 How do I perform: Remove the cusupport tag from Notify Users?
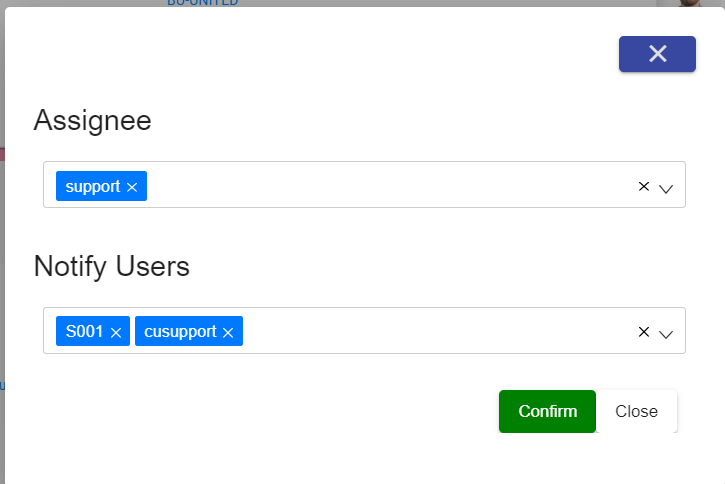point(228,333)
